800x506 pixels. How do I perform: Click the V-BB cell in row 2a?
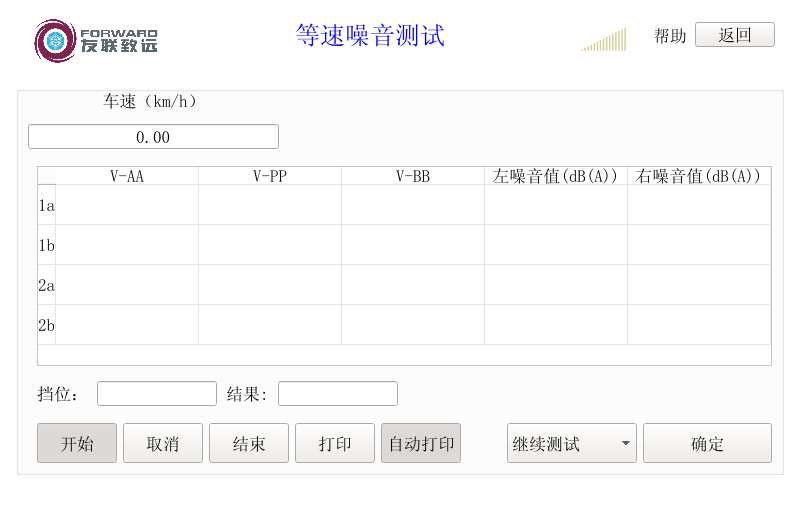[413, 285]
